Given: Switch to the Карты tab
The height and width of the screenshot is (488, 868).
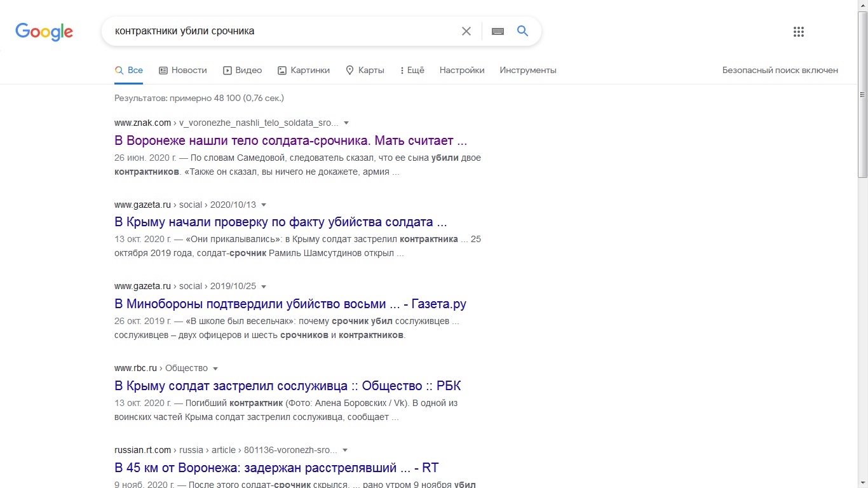Looking at the screenshot, I should click(365, 71).
